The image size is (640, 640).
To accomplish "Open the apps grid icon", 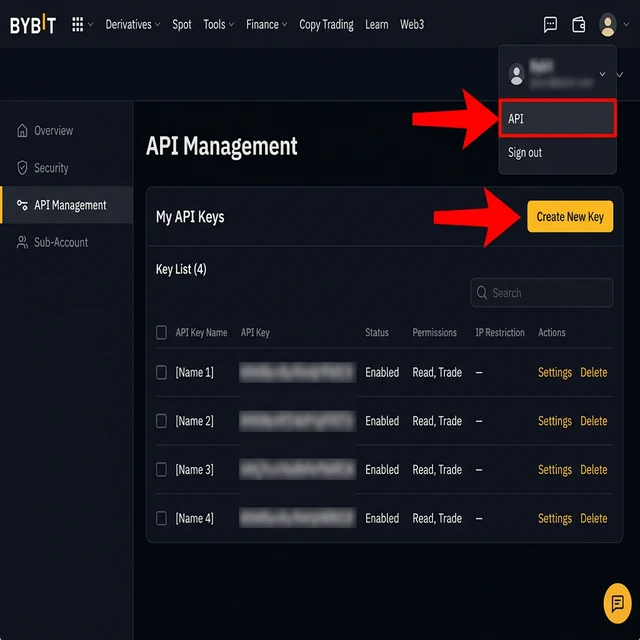I will 78,24.
